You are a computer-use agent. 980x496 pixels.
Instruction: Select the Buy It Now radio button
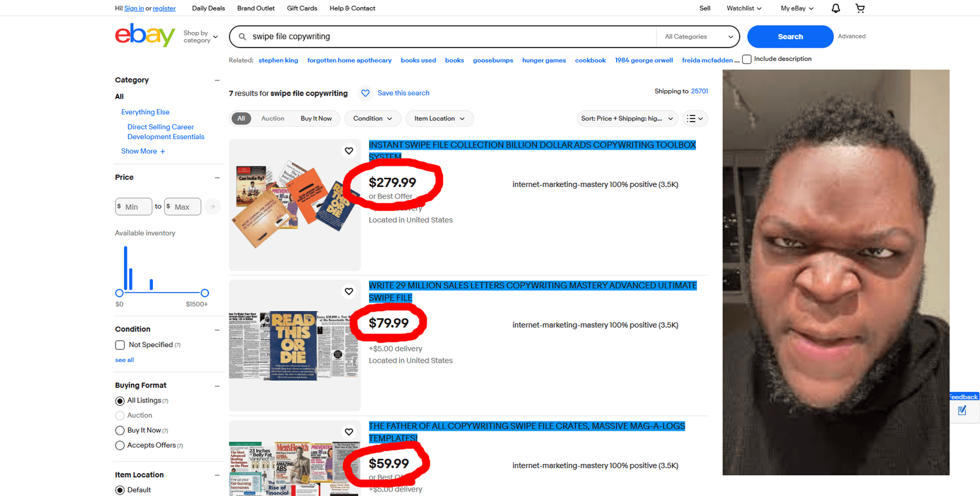120,431
